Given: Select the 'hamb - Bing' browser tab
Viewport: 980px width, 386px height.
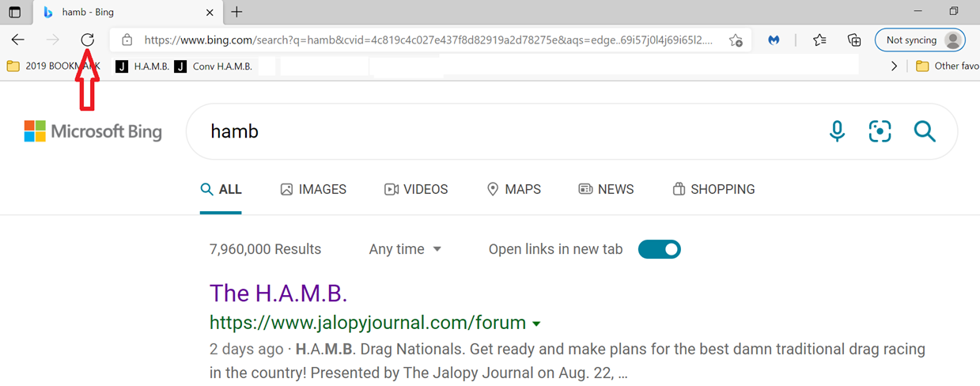Looking at the screenshot, I should [x=127, y=12].
